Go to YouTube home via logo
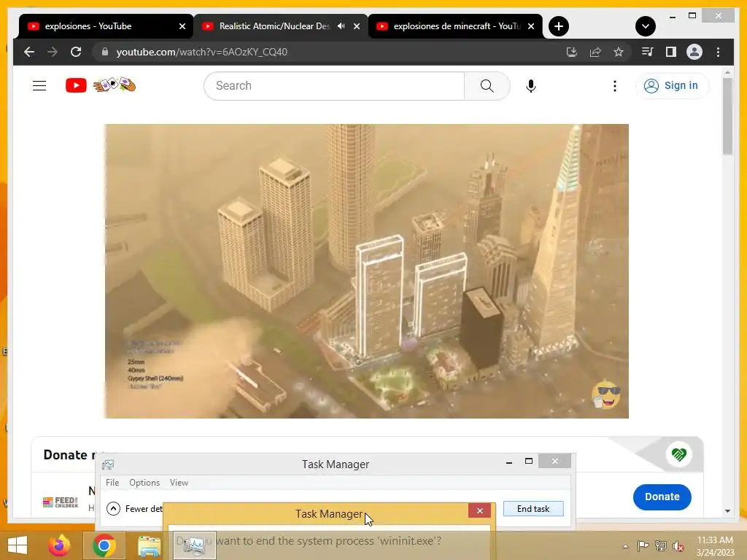Image resolution: width=747 pixels, height=560 pixels. click(101, 85)
